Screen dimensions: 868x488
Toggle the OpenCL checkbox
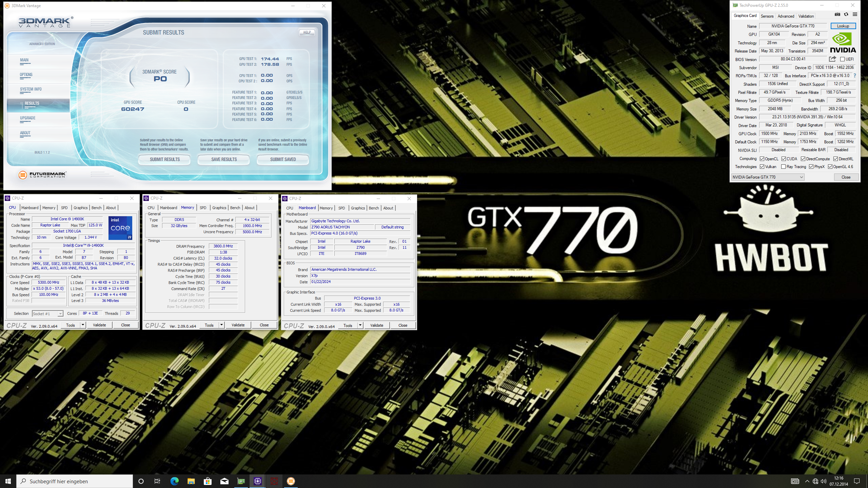pyautogui.click(x=762, y=159)
